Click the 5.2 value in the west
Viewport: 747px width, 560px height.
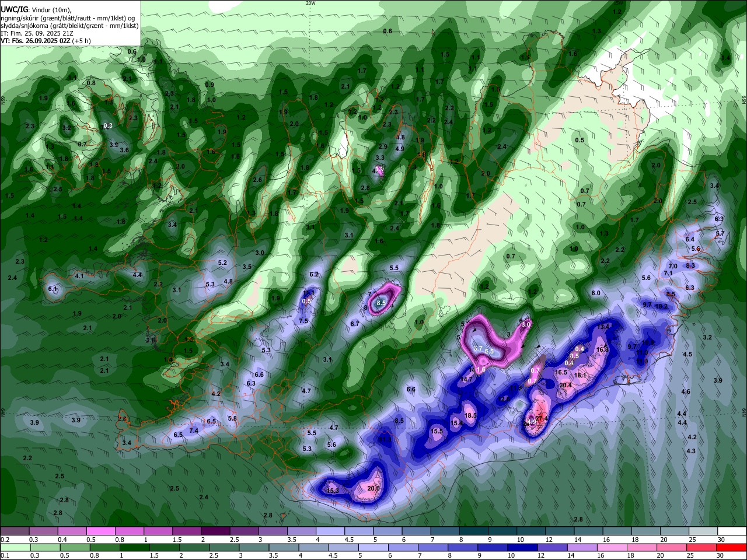[x=222, y=262]
